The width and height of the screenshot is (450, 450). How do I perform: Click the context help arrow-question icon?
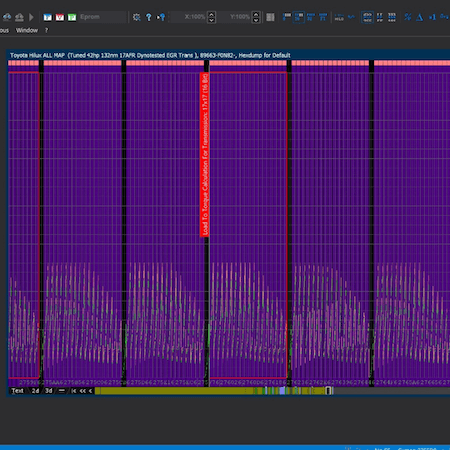click(161, 17)
